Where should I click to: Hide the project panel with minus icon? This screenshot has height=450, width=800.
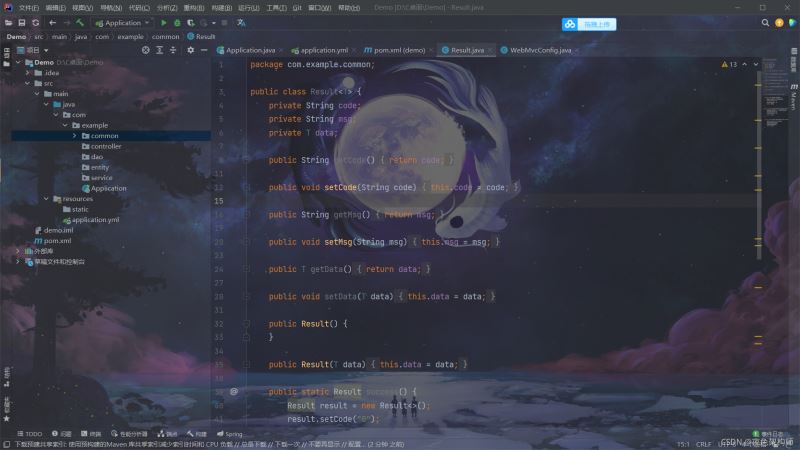point(204,50)
